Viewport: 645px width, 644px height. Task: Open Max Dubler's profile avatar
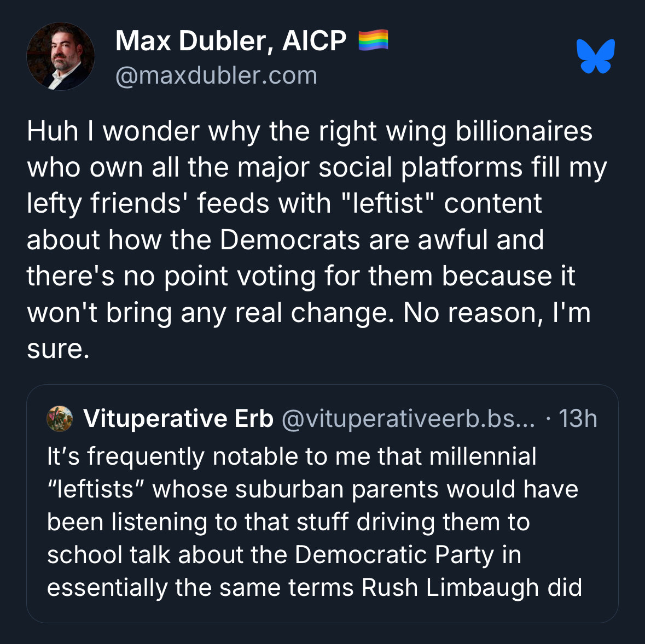coord(61,56)
